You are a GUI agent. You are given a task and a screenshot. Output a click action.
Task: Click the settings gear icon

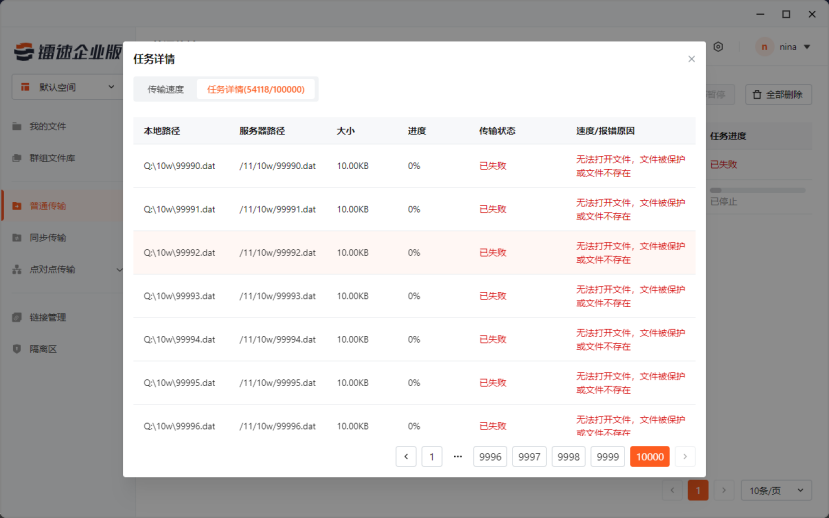(718, 47)
